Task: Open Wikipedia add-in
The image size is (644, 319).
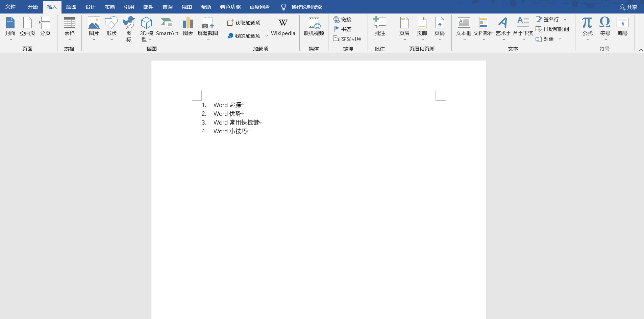Action: (283, 27)
